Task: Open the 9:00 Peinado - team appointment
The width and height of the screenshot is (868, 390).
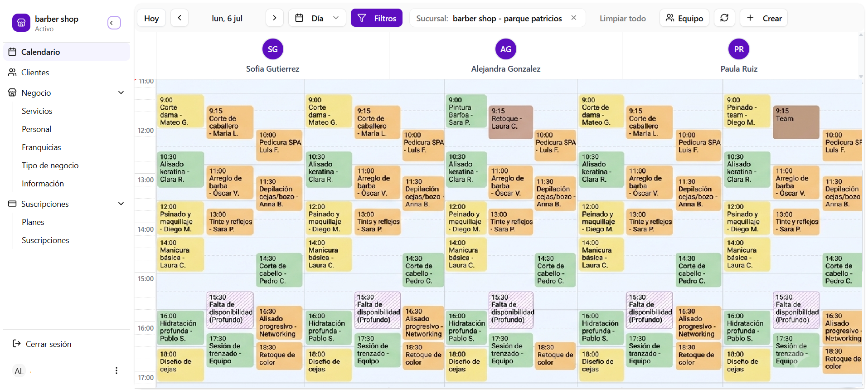Action: point(747,111)
